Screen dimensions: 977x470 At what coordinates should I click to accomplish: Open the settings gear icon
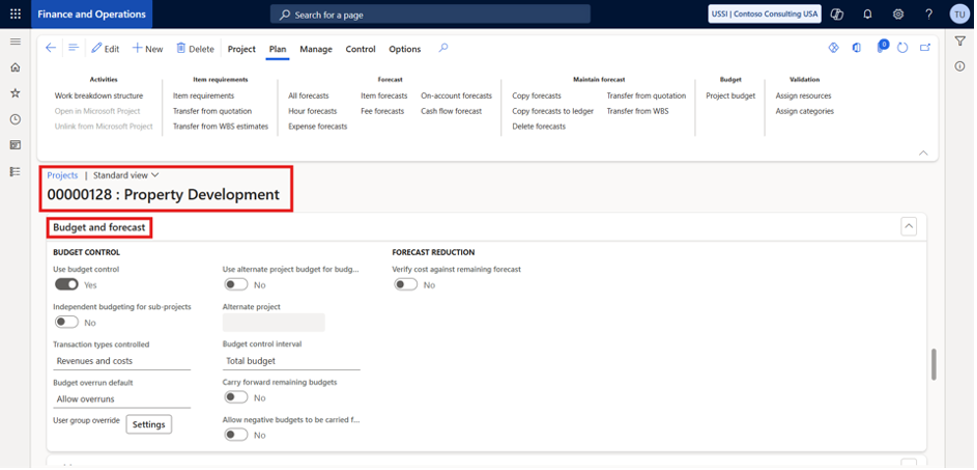pos(898,14)
